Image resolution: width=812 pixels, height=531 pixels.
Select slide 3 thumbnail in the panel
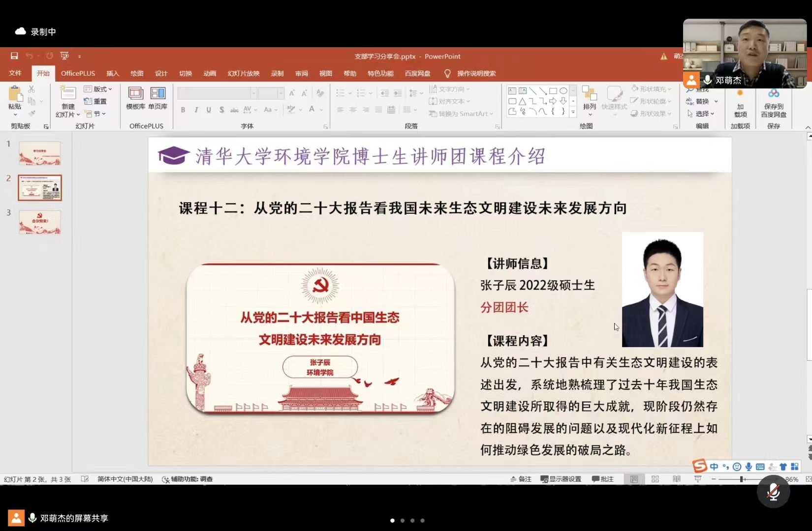(x=40, y=222)
